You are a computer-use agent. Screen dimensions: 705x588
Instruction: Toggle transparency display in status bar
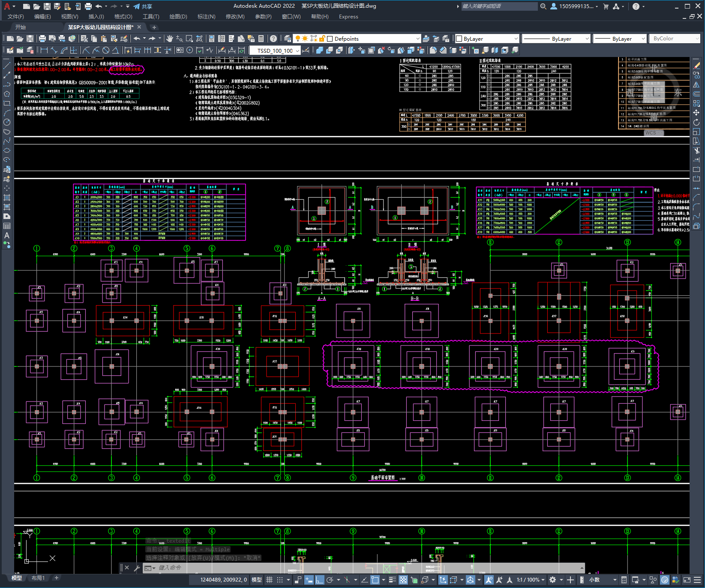403,580
